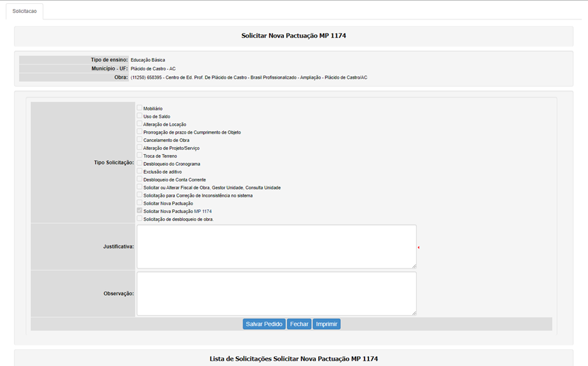Click the Imprimir button
The width and height of the screenshot is (588, 366).
[327, 324]
